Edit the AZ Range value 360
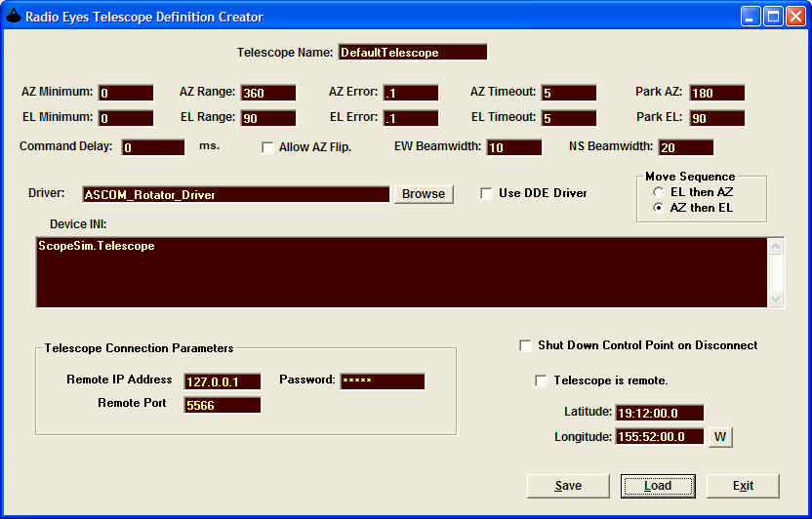Viewport: 812px width, 519px height. click(268, 93)
